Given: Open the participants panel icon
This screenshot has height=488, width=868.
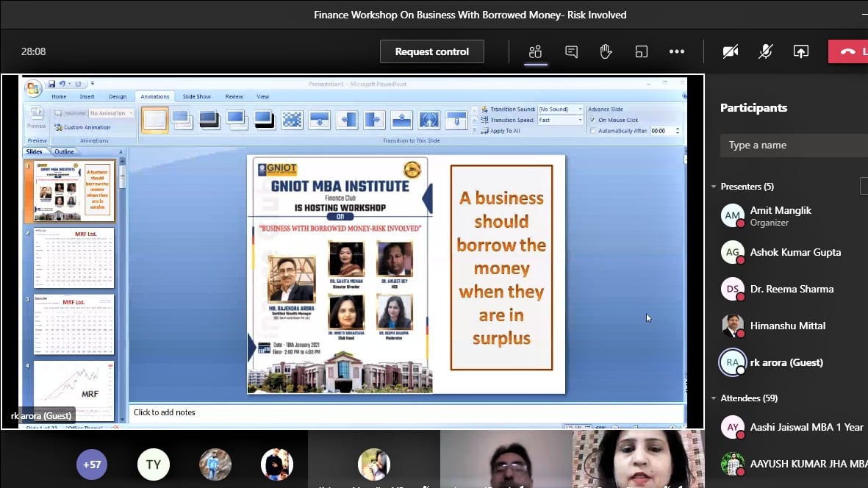Looking at the screenshot, I should [535, 51].
